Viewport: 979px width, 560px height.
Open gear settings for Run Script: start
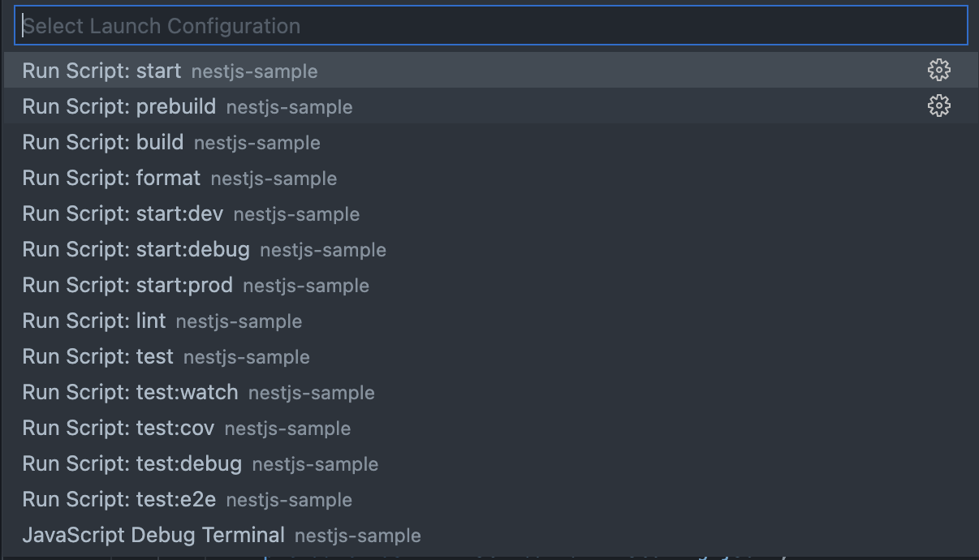(x=939, y=70)
